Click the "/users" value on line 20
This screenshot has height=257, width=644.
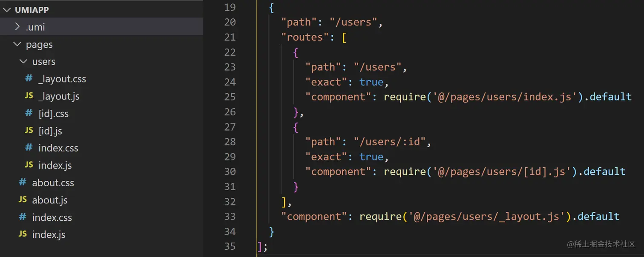coord(354,22)
